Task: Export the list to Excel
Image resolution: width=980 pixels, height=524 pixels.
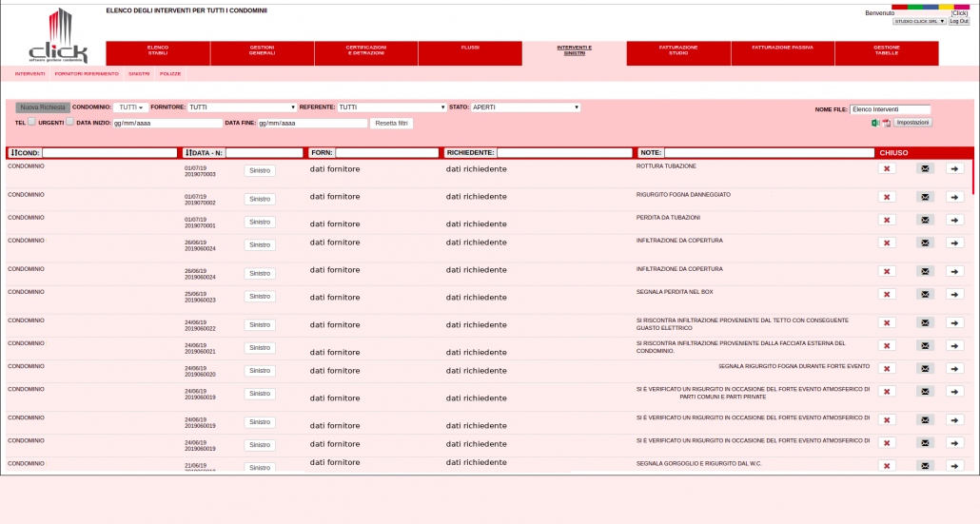Action: pyautogui.click(x=875, y=123)
